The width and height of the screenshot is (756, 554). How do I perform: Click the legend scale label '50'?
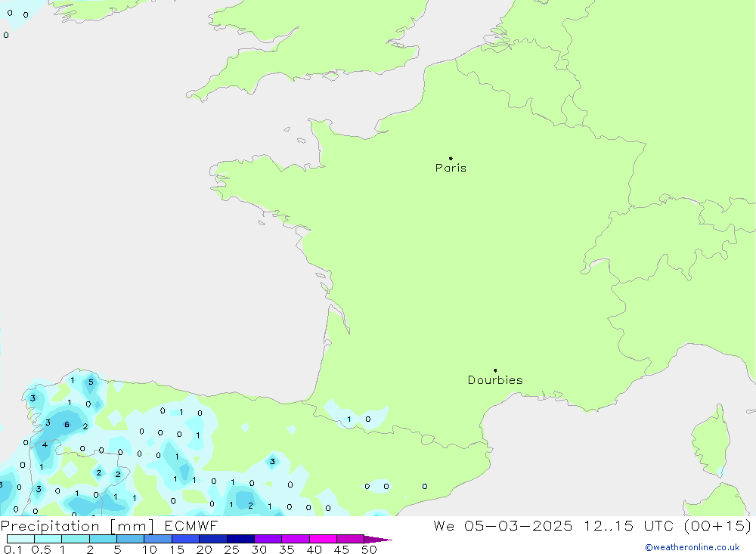pyautogui.click(x=369, y=549)
